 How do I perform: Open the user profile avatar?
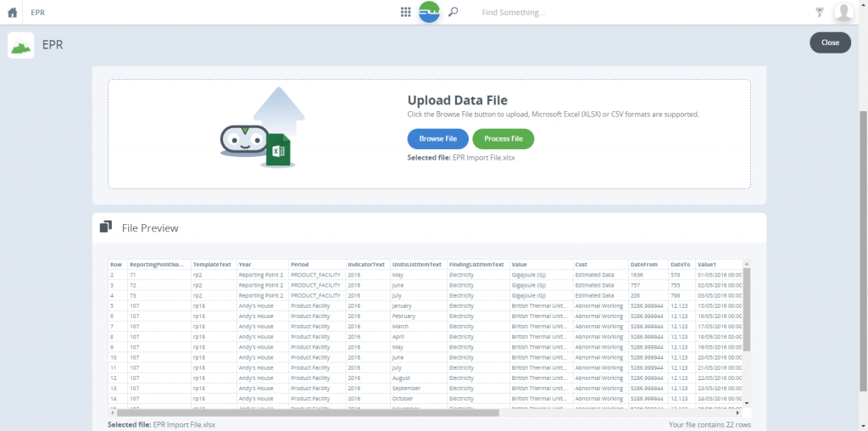tap(843, 12)
